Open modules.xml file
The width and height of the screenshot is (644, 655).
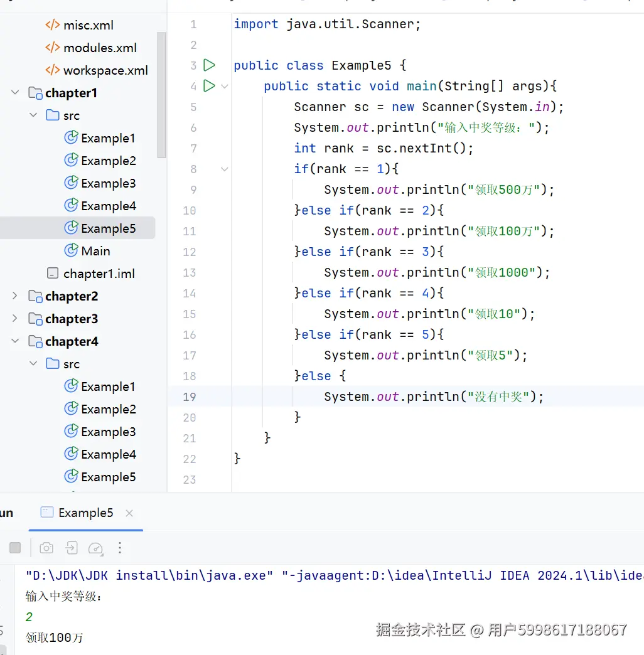(91, 48)
